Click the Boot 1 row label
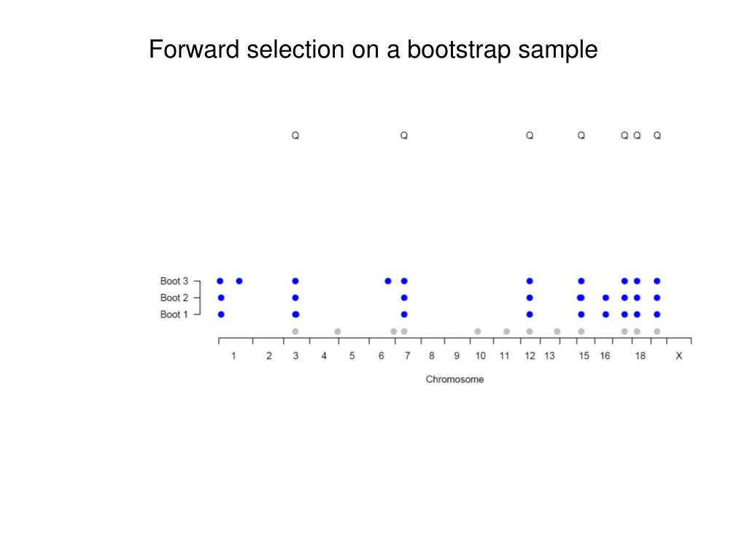 (174, 314)
